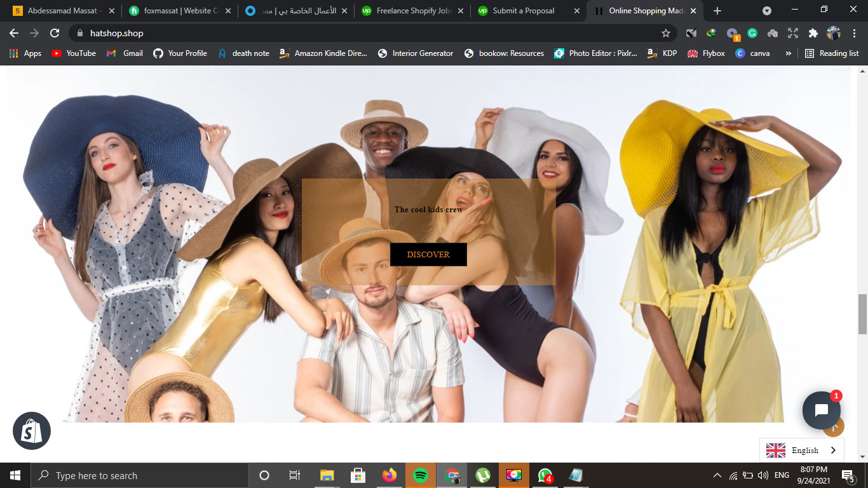Launch Spotify from the taskbar
Image resolution: width=868 pixels, height=488 pixels.
[x=420, y=475]
